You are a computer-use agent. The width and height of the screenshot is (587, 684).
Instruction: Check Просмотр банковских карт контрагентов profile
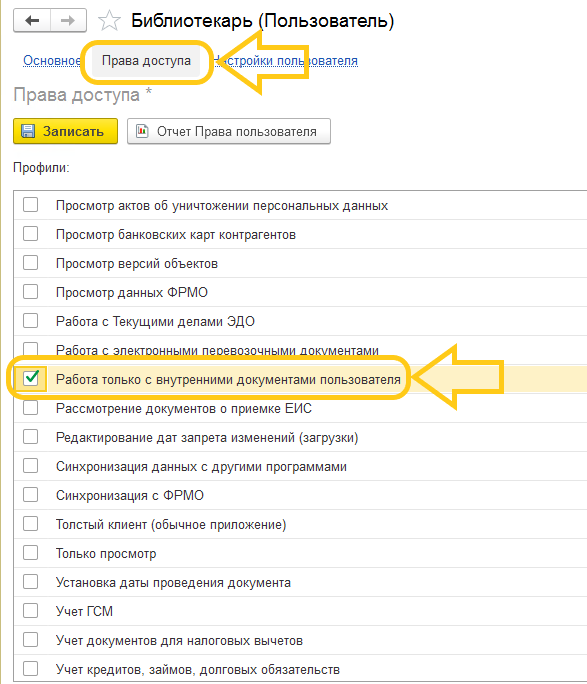[31, 234]
